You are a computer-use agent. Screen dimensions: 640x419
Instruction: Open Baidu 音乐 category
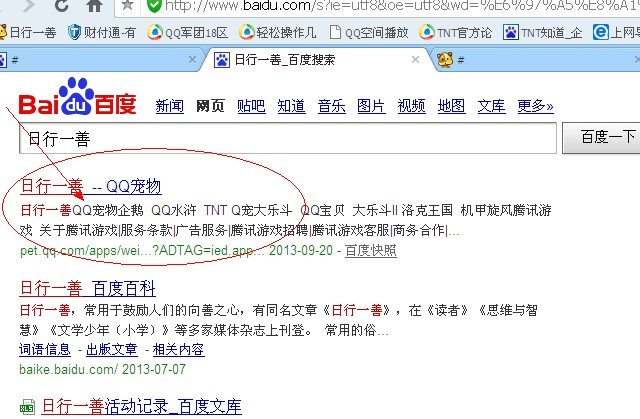click(331, 106)
